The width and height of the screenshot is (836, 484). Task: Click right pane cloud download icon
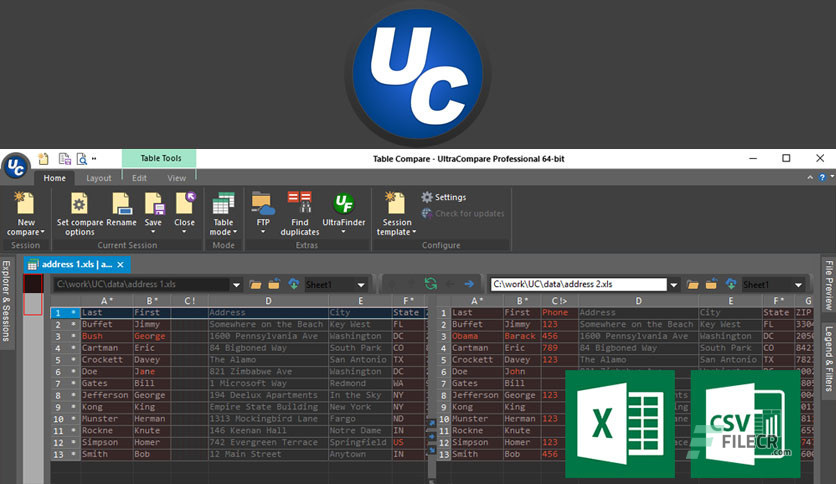click(731, 284)
